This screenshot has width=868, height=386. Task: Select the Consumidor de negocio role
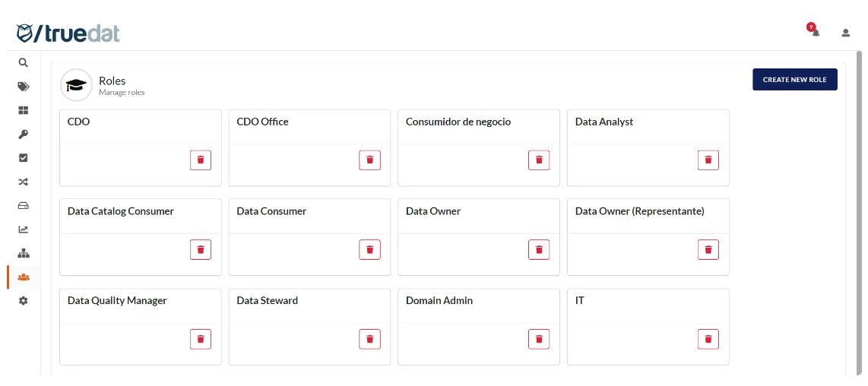tap(479, 147)
